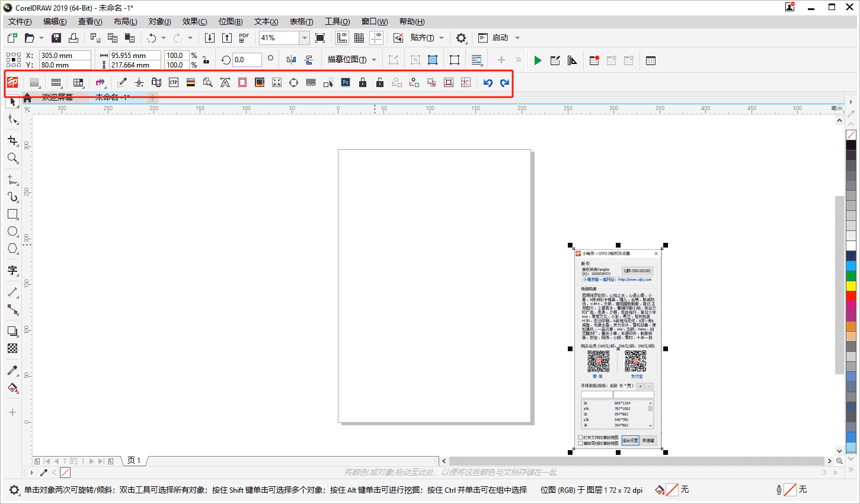Image resolution: width=860 pixels, height=504 pixels.
Task: Pick the Zoom magnifier tool
Action: [x=12, y=158]
